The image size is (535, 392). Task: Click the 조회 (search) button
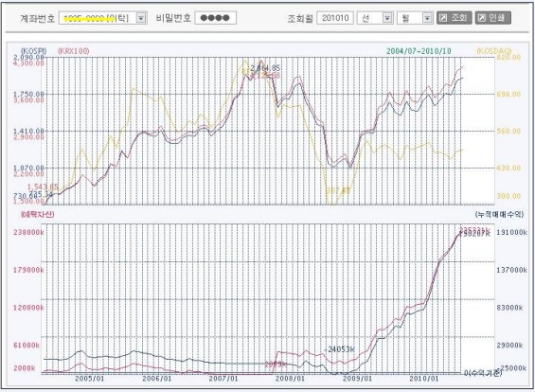coord(455,18)
